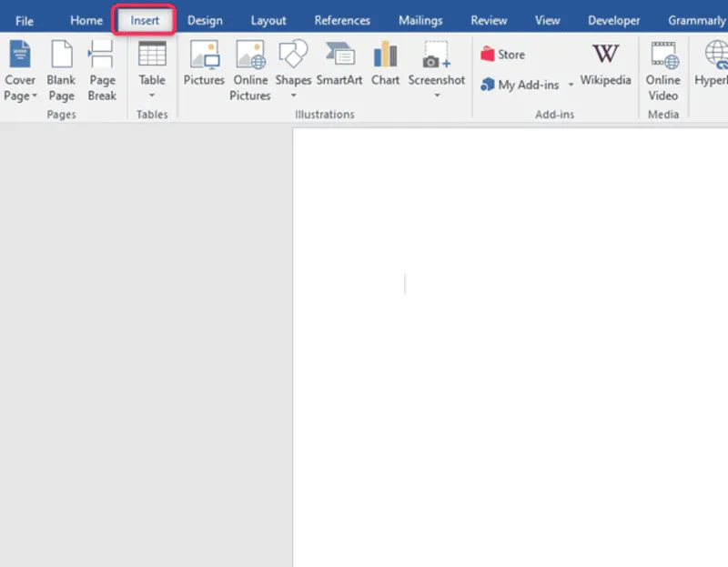Open My Add-ins

520,85
